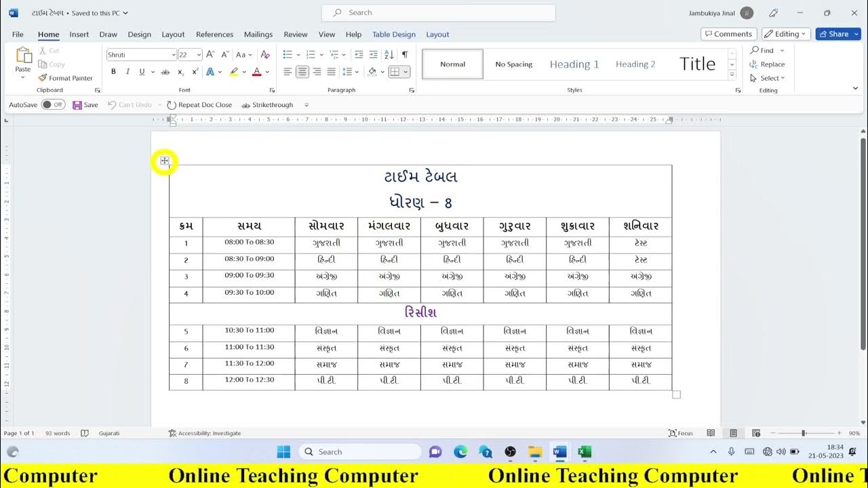
Task: Toggle Italic formatting
Action: click(127, 72)
